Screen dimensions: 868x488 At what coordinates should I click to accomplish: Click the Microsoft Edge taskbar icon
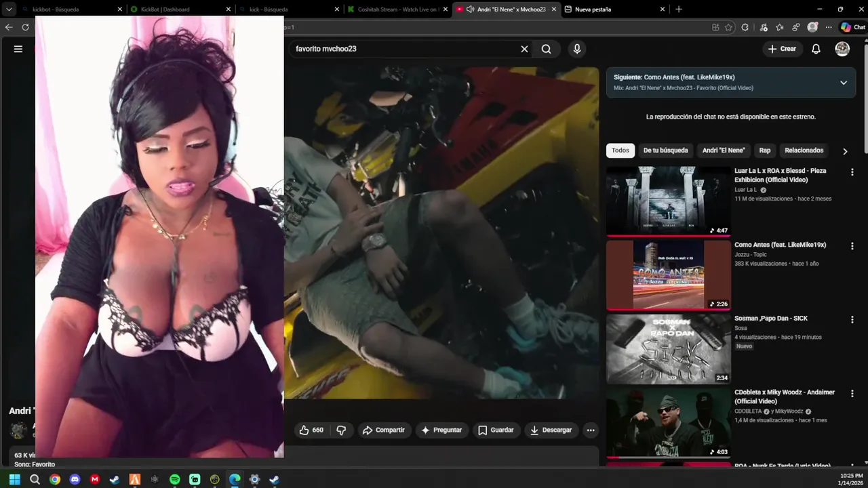[235, 479]
